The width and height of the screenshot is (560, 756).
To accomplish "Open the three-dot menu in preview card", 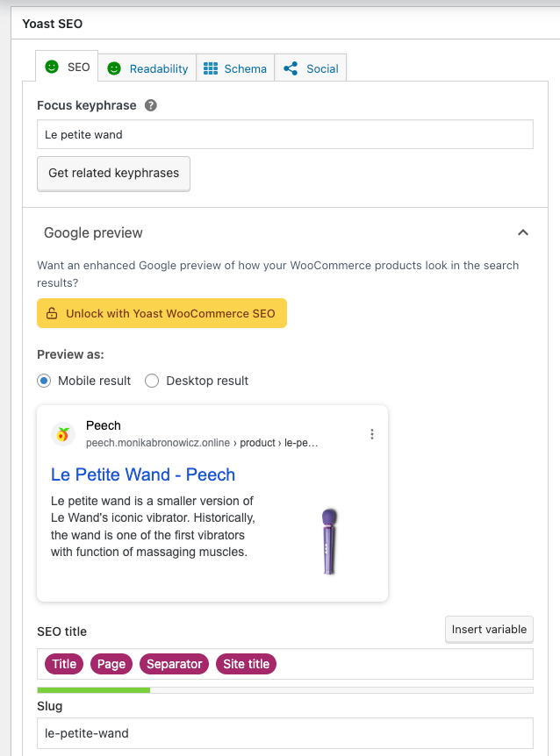I will [x=372, y=434].
